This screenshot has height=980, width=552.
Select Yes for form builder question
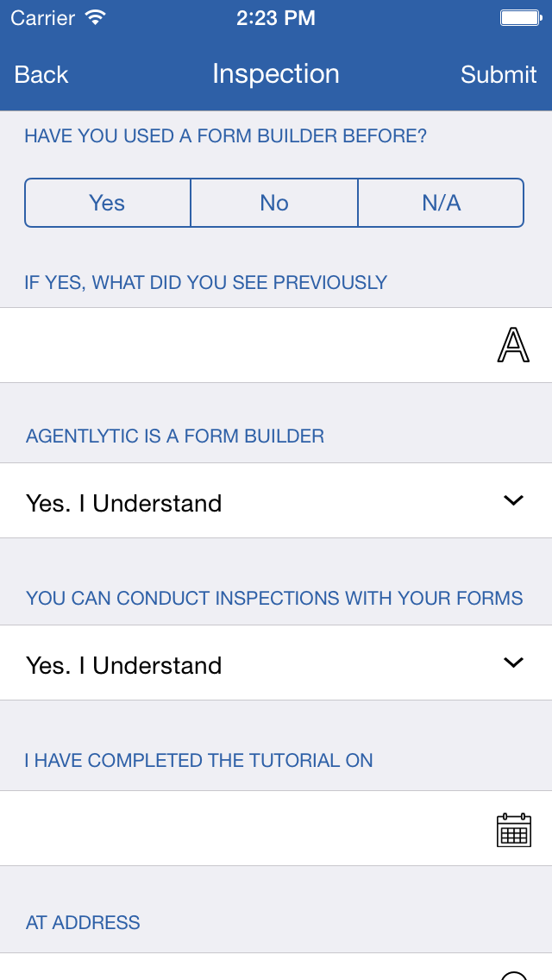click(x=107, y=203)
